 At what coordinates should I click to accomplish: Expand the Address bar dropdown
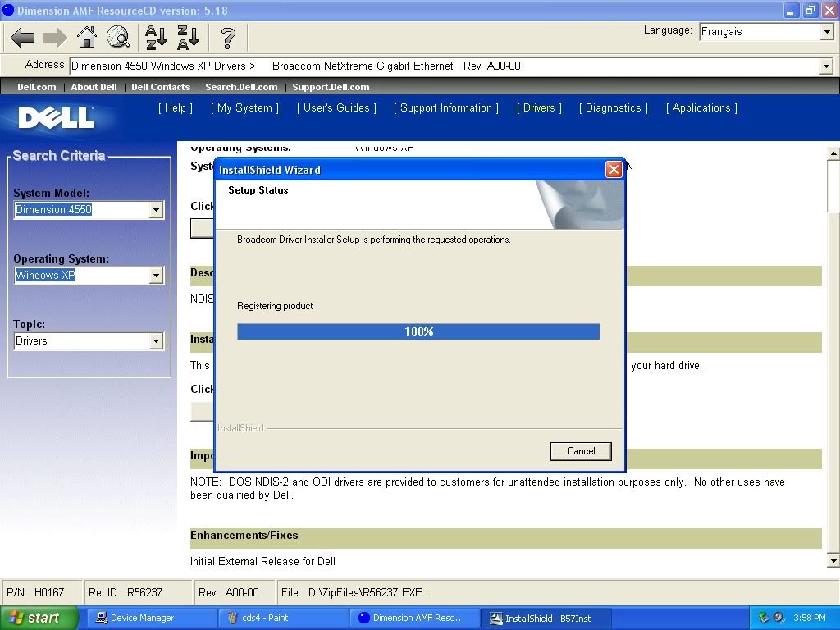[826, 66]
